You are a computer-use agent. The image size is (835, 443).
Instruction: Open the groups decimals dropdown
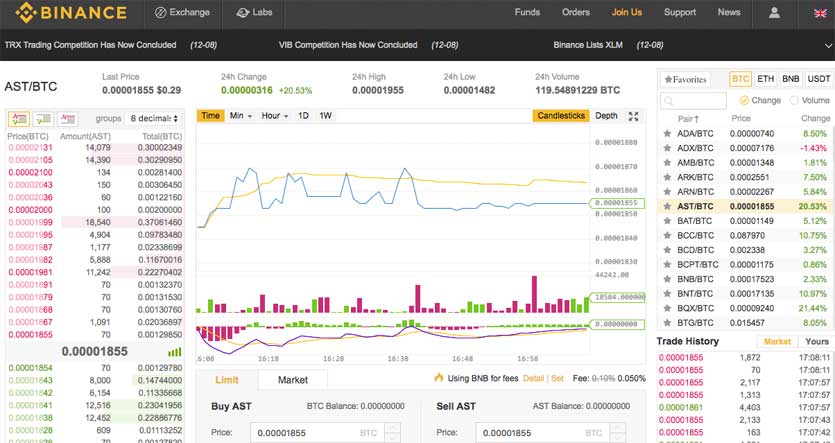click(x=154, y=118)
